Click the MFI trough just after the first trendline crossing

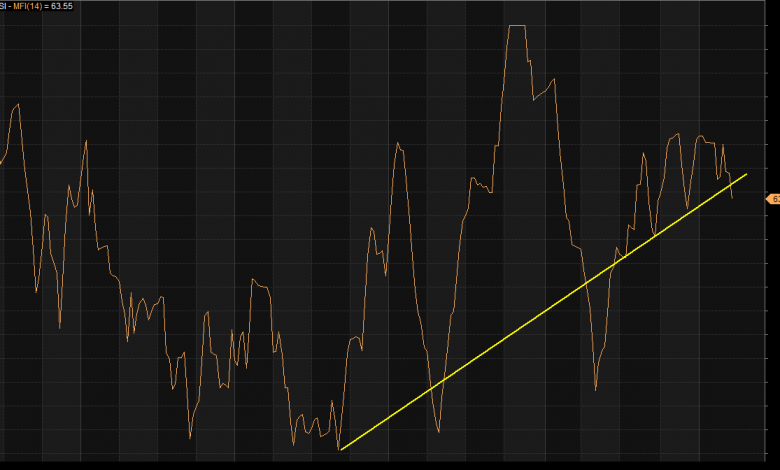(x=438, y=431)
